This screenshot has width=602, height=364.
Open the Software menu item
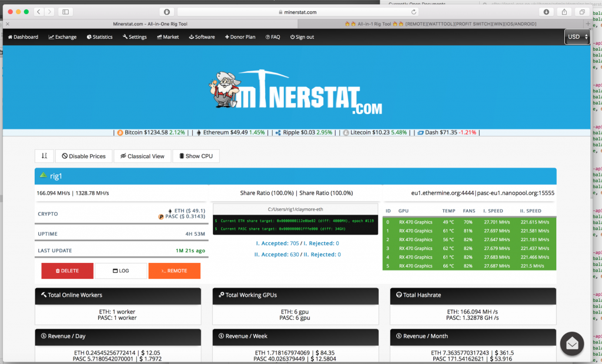202,37
